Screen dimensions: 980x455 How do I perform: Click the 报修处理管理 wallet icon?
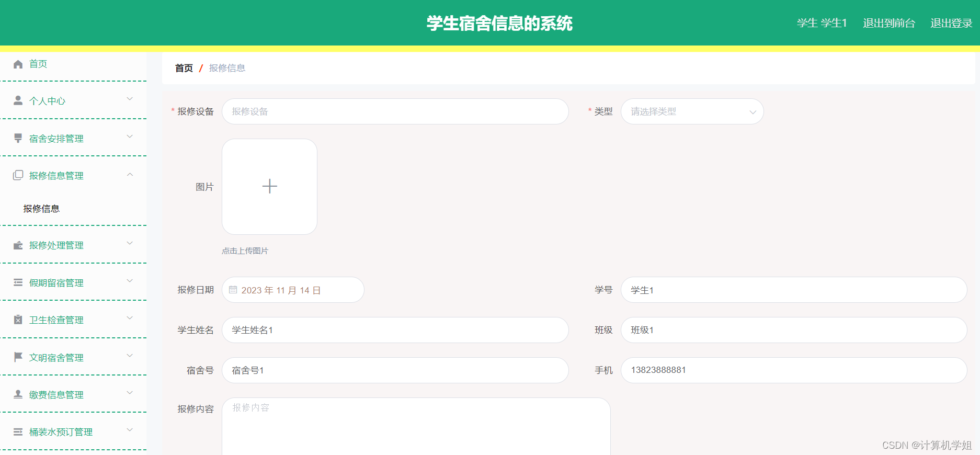18,245
